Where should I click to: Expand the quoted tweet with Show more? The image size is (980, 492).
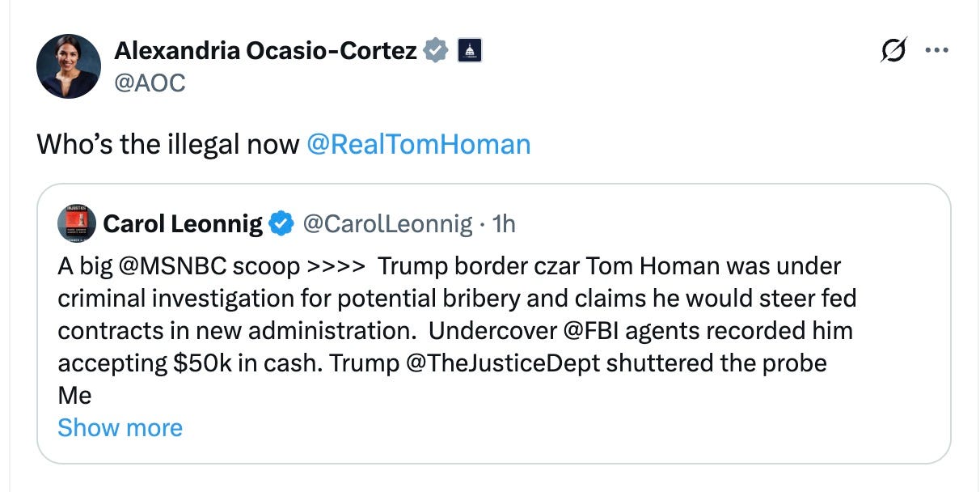[120, 427]
